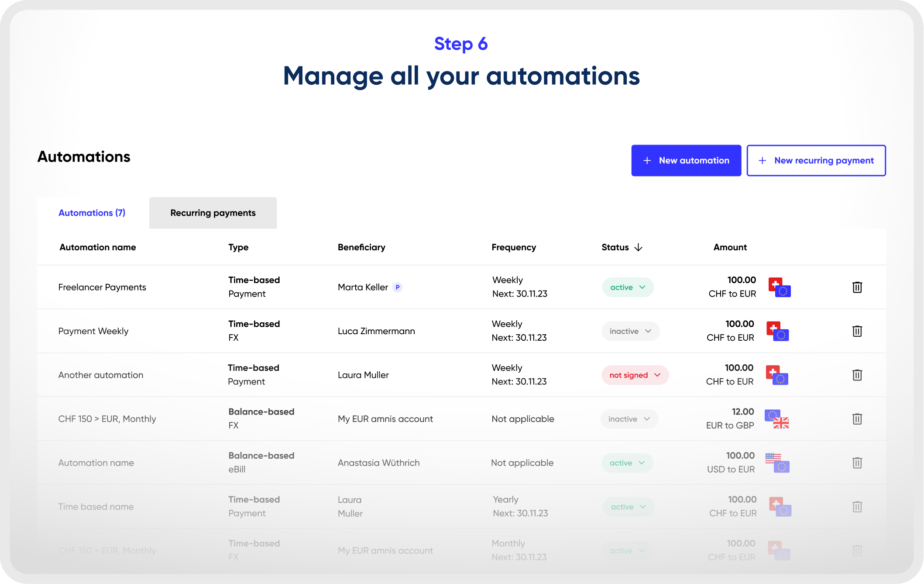Click trash icon for Payment Weekly row

857,331
